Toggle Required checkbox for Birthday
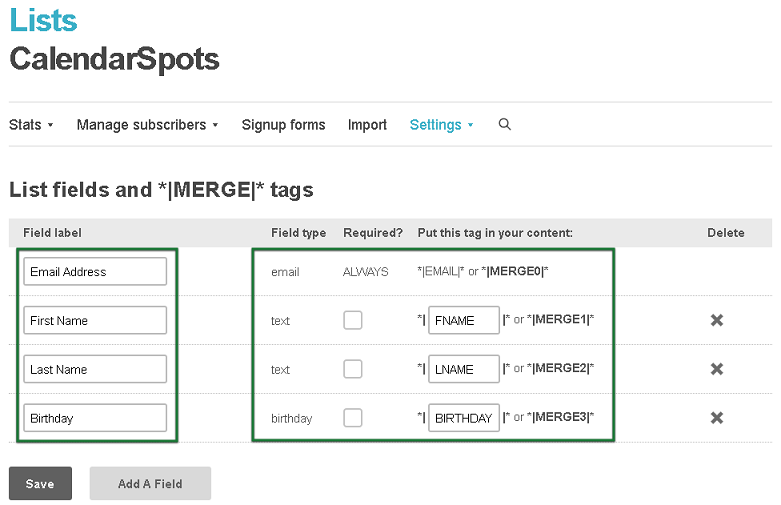 [353, 418]
